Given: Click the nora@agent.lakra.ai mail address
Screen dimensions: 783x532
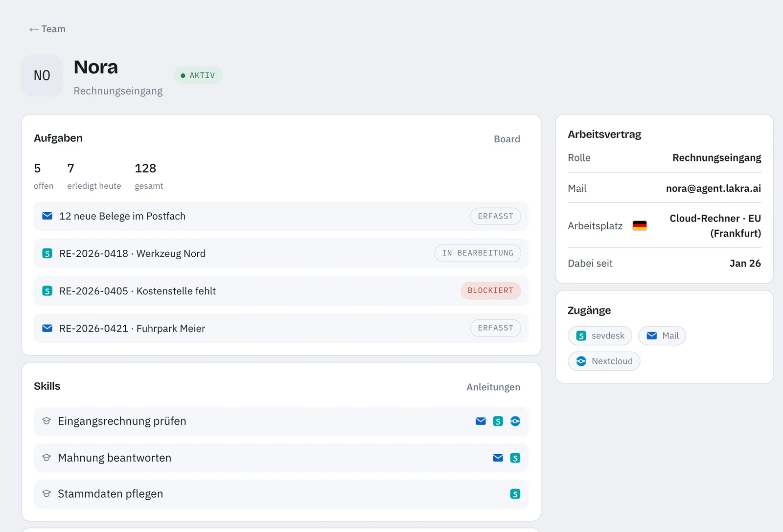Looking at the screenshot, I should click(x=714, y=188).
